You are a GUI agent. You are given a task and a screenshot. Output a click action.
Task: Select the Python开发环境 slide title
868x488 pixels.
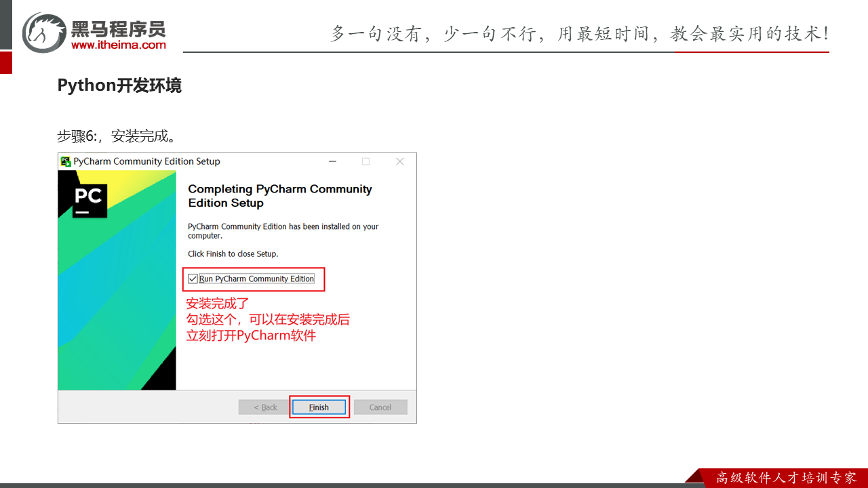119,85
